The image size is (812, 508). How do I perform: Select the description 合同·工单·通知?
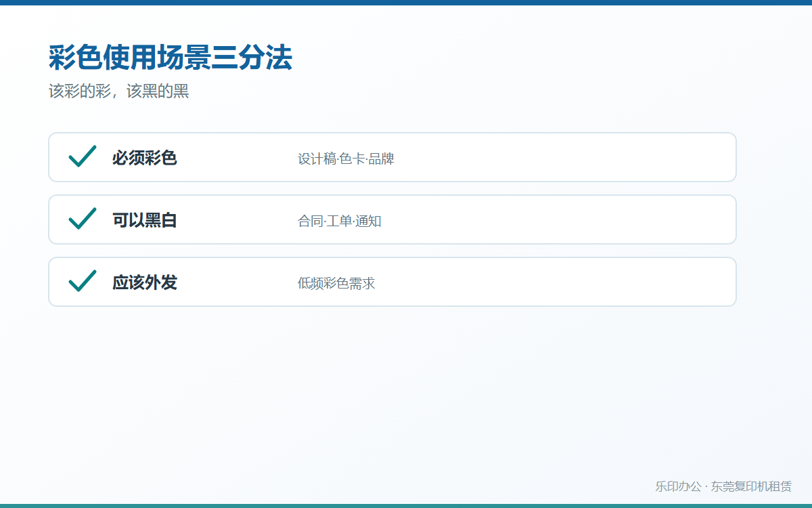click(x=340, y=221)
